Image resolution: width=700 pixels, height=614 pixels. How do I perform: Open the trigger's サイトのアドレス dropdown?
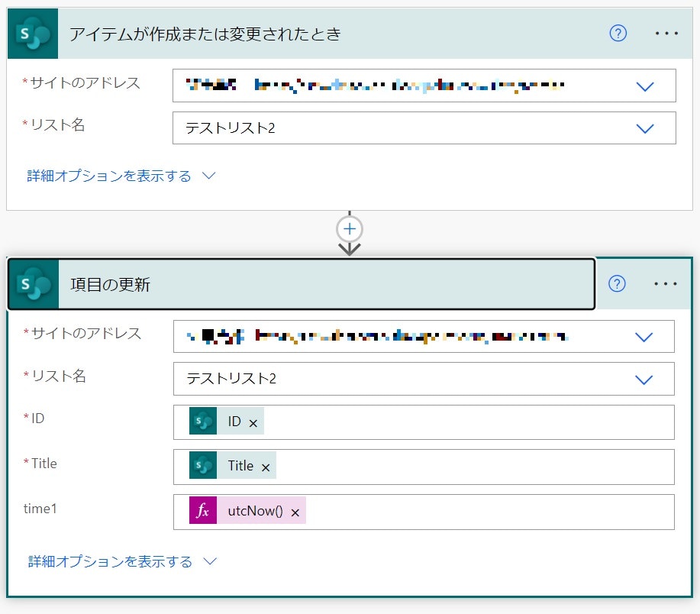tap(644, 86)
